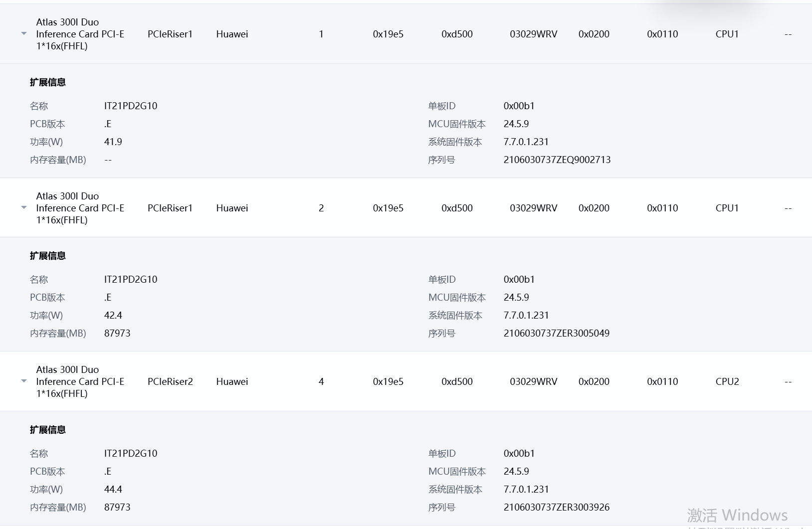812x529 pixels.
Task: Click slot number 1 in the table
Action: tap(321, 34)
